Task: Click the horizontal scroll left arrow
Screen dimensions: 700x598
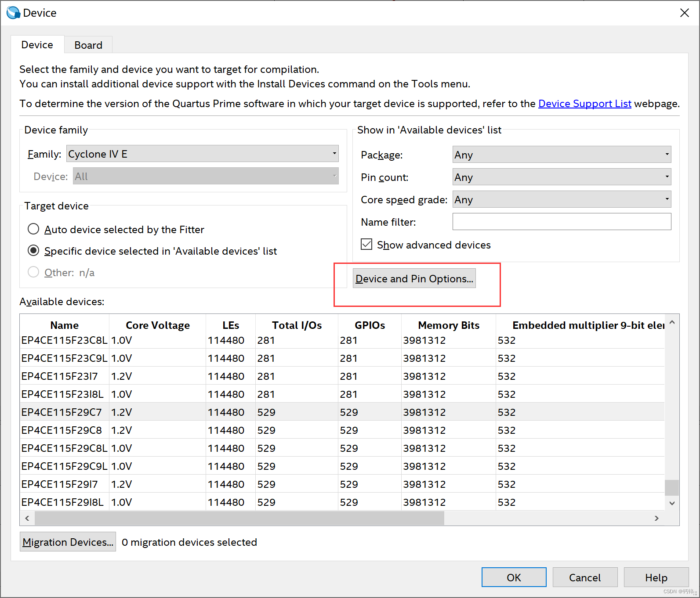Action: pos(27,518)
